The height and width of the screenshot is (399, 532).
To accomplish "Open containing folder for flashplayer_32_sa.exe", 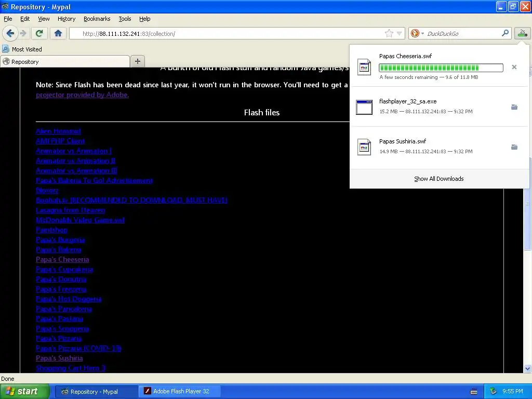I will (x=514, y=107).
